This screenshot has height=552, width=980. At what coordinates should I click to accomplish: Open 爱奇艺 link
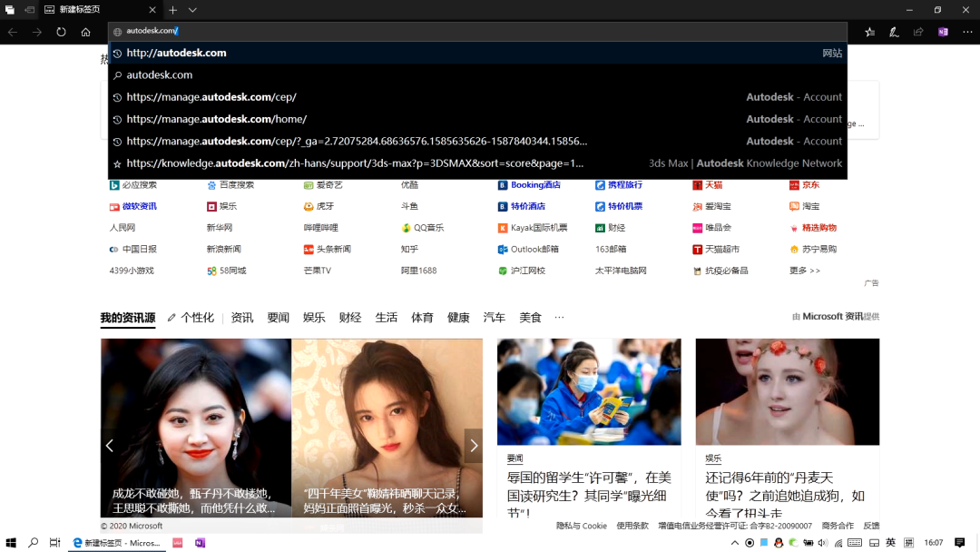323,185
